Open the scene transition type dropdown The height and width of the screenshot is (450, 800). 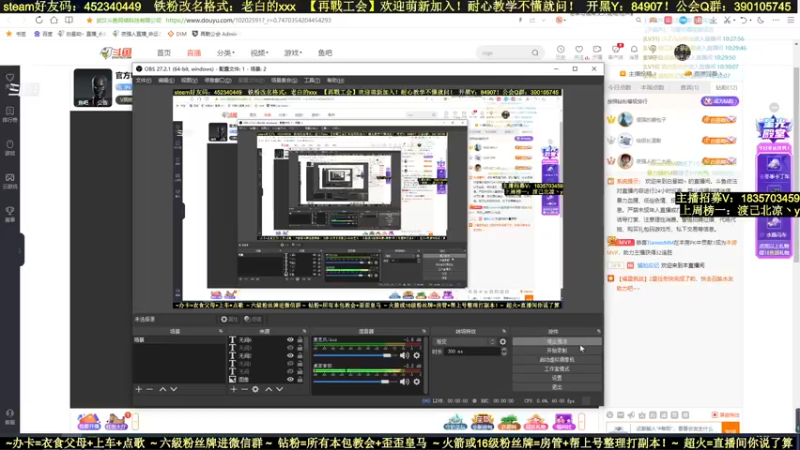click(464, 342)
